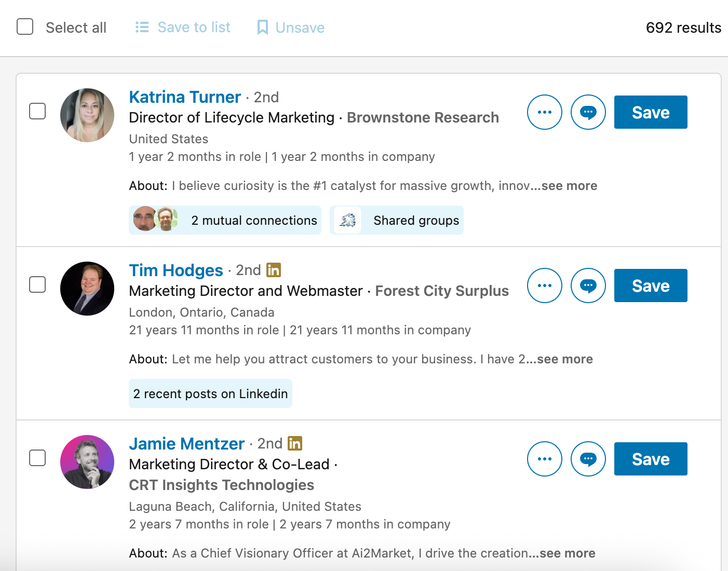View the 2 mutual connections chip
This screenshot has height=571, width=728.
coord(225,220)
